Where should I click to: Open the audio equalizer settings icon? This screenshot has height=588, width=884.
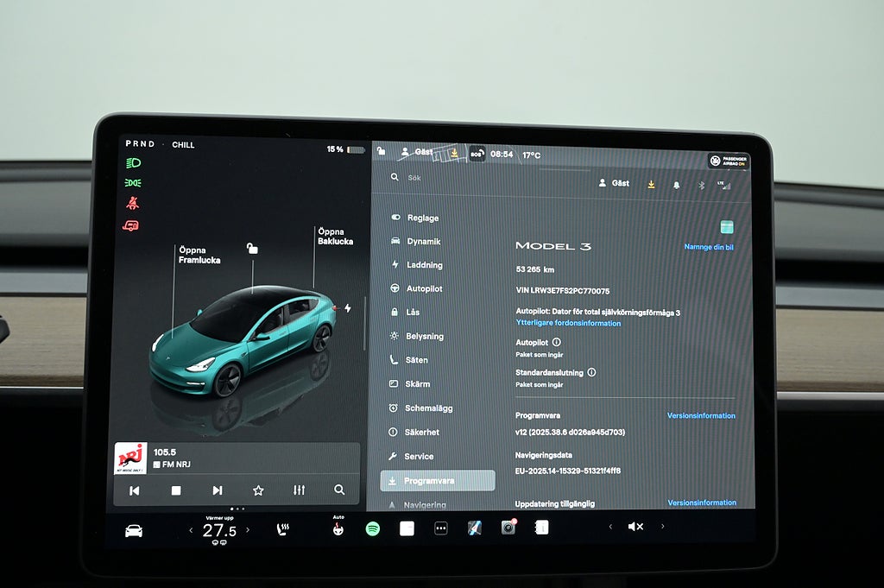[299, 490]
